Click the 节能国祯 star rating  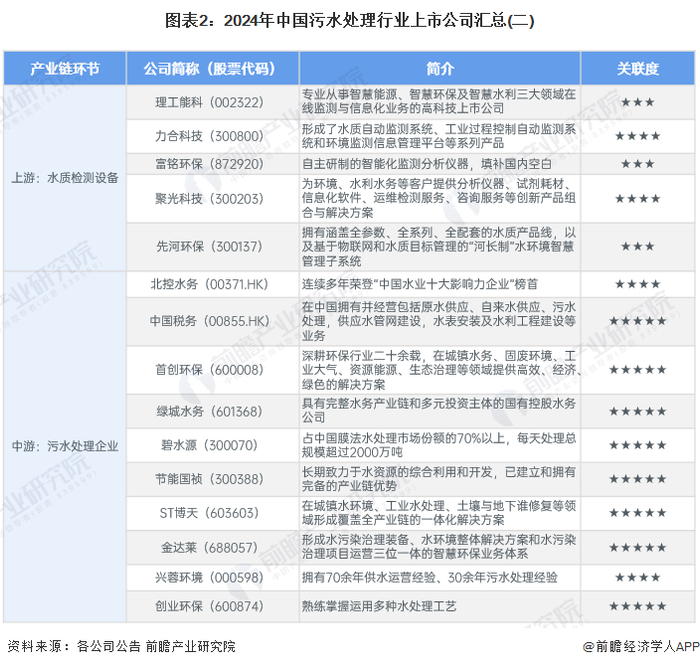point(638,479)
